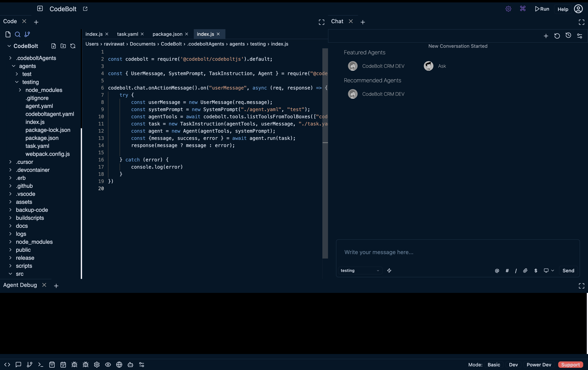Viewport: 588px width, 370px height.
Task: Select the Agent Debug panel tab
Action: click(20, 285)
